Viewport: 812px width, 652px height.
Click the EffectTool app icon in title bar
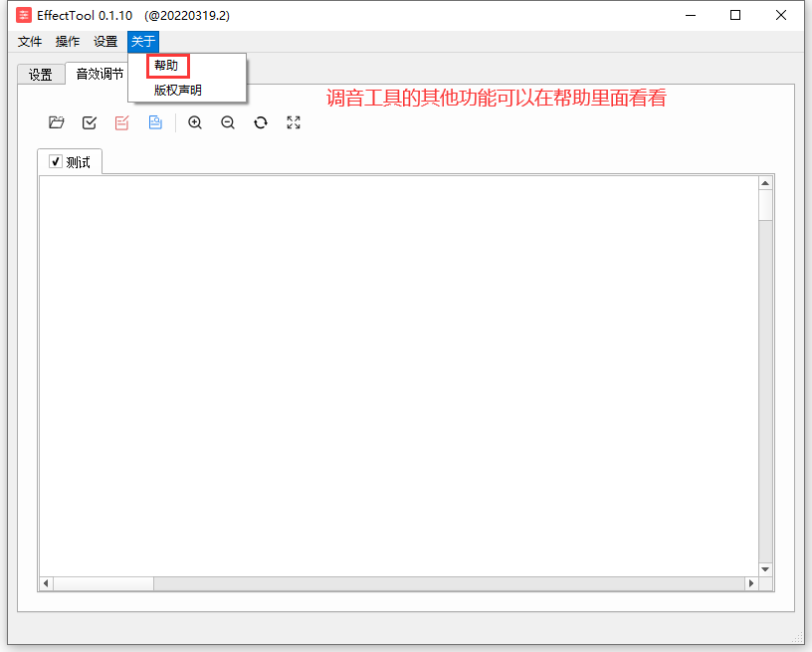pos(24,16)
